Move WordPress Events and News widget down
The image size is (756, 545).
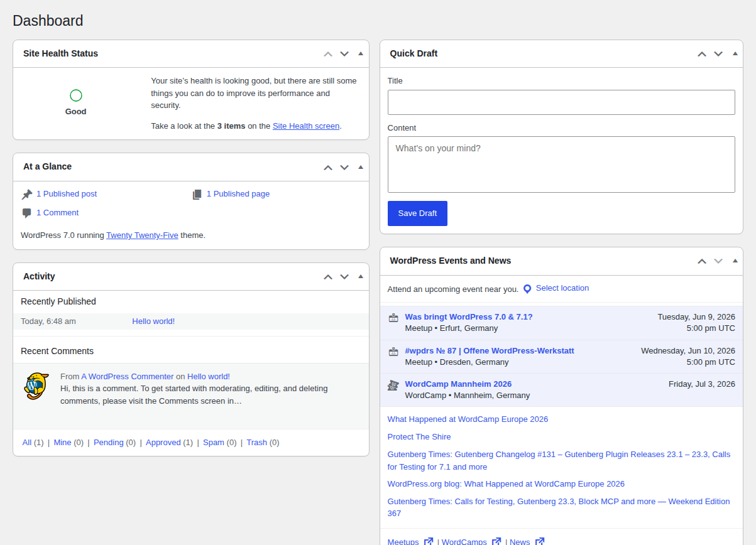point(718,261)
